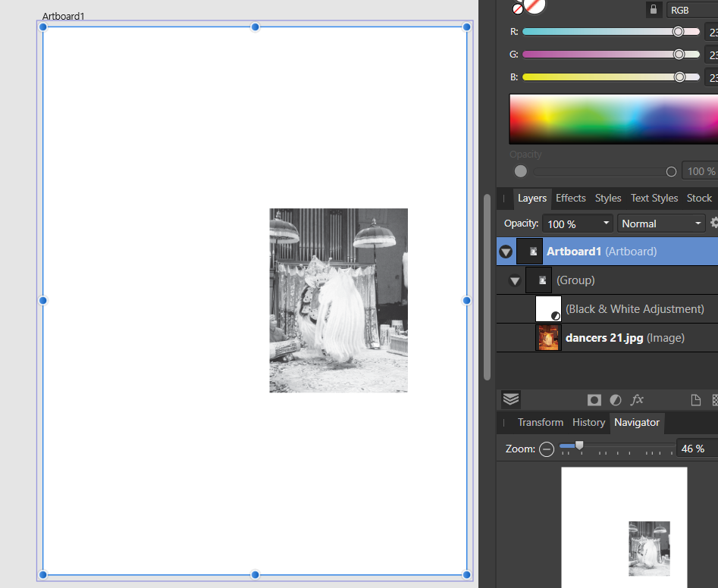Expand the Artboard1 layer group
718x588 pixels.
(505, 251)
